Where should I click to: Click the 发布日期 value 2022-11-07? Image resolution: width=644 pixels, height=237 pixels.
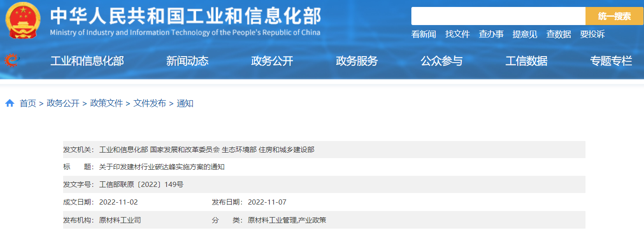click(x=267, y=202)
